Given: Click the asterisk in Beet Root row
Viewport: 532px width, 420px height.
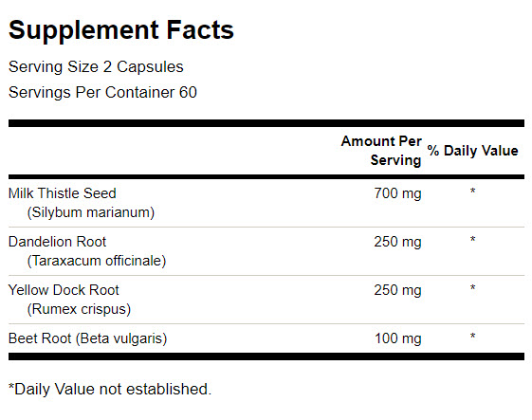Looking at the screenshot, I should click(472, 337).
